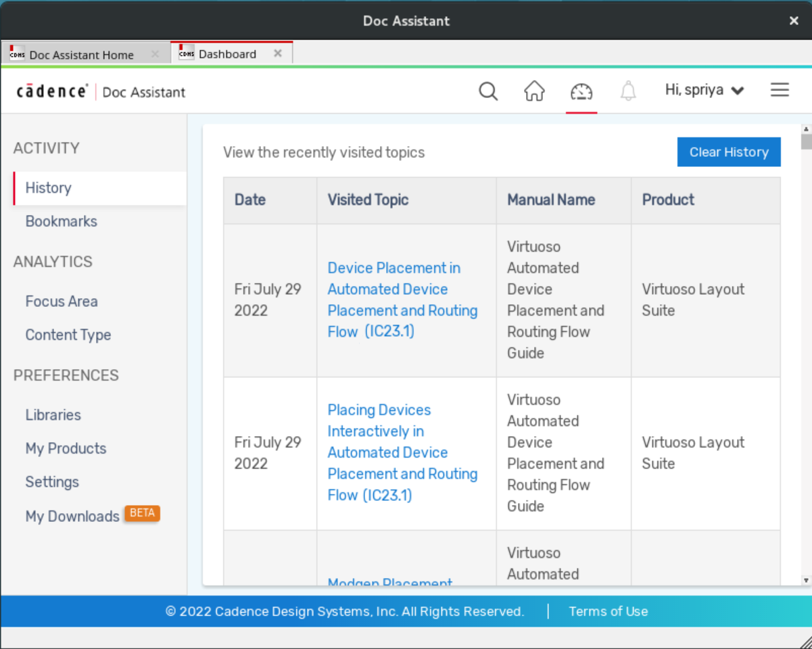This screenshot has width=812, height=649.
Task: Open Focus Area analytics
Action: click(62, 302)
